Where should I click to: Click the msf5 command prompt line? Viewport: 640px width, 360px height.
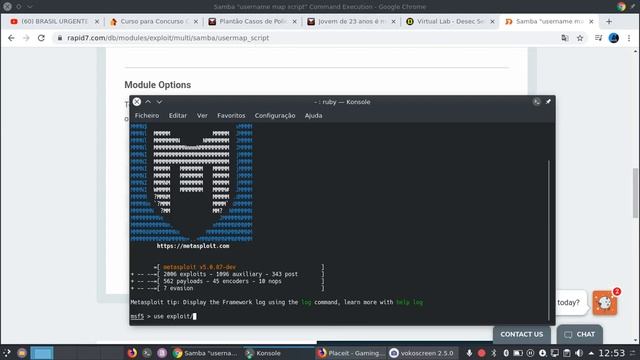[x=163, y=316]
